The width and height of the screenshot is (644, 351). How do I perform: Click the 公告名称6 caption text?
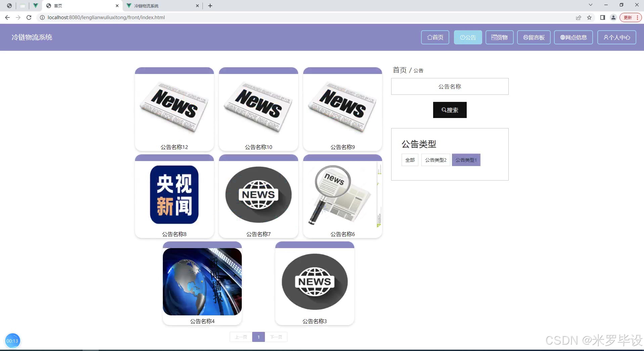pos(342,234)
